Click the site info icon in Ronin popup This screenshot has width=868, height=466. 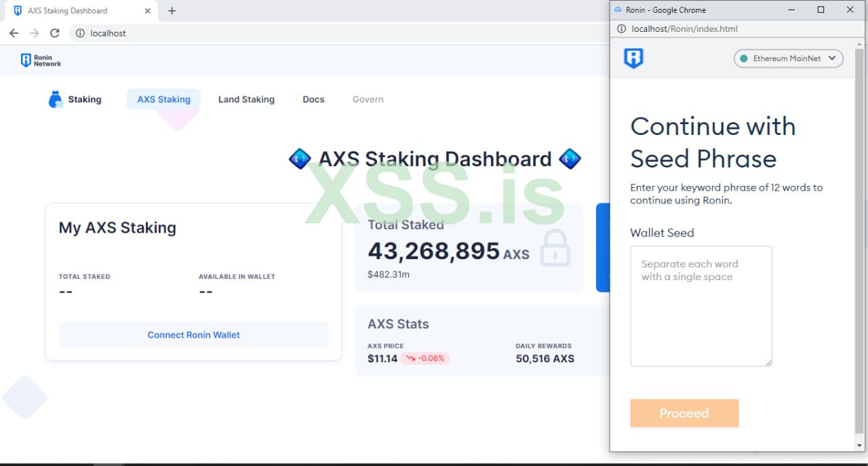(621, 28)
